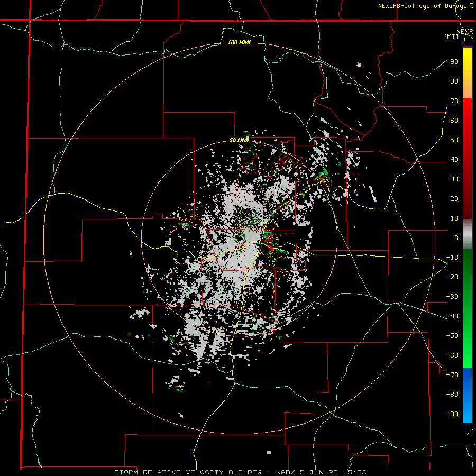
Task: Click the -40 value on velocity scale
Action: tap(452, 316)
